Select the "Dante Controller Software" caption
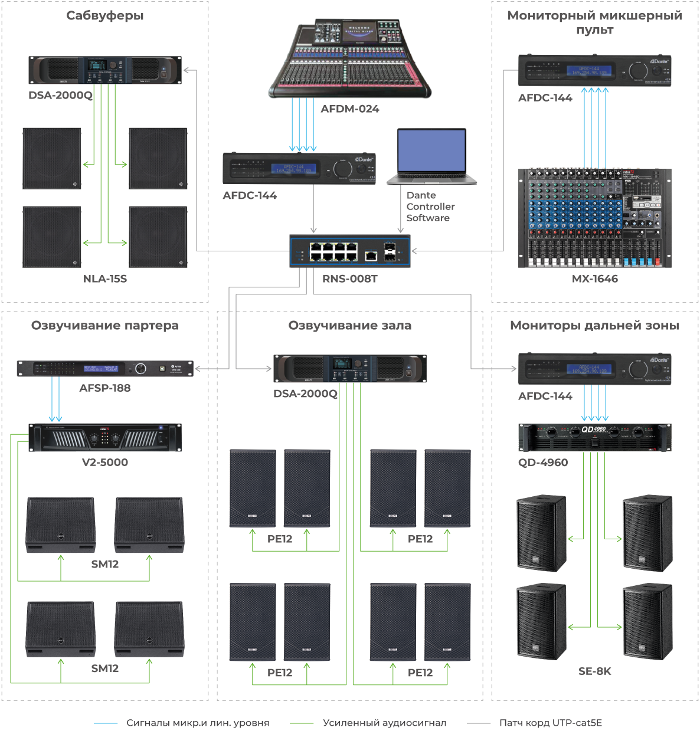 point(431,207)
